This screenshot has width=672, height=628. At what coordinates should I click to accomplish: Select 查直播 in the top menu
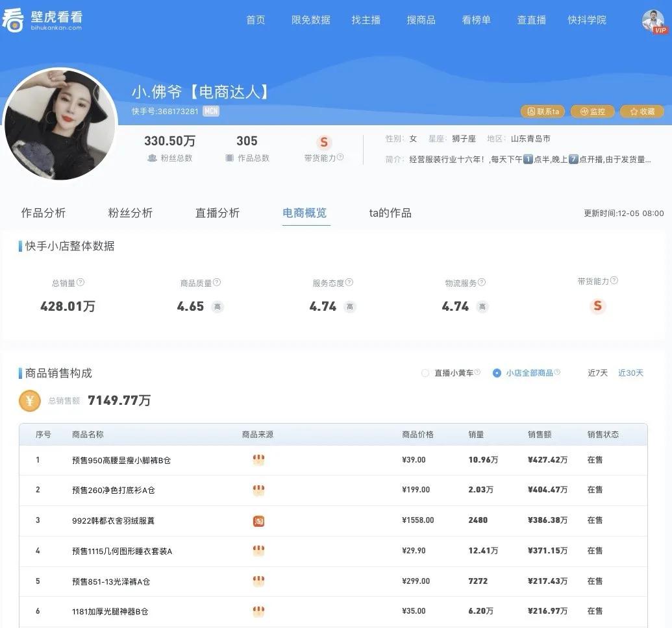[x=531, y=20]
